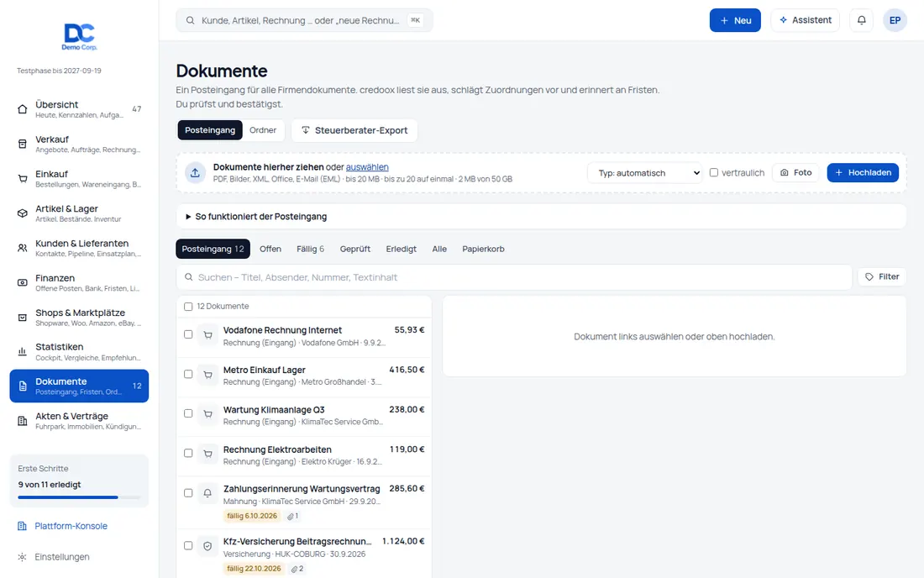Select the Kfz-Versicherung Beitragsrechnung checkbox
Viewport: 924px width, 578px height.
[x=188, y=545]
